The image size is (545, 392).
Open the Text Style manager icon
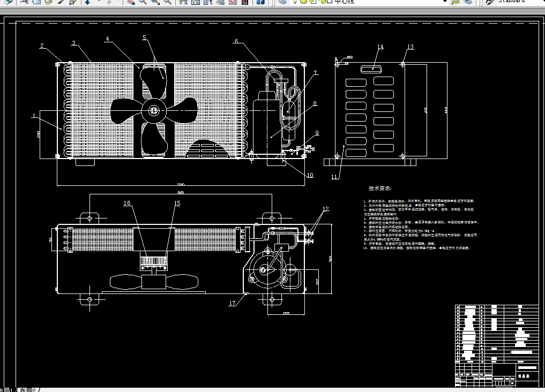point(490,2)
